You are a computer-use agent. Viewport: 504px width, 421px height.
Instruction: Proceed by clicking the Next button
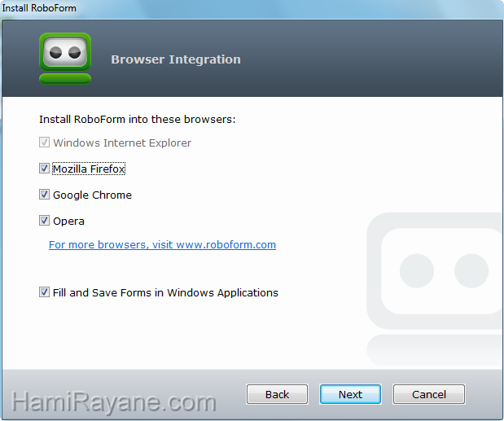350,394
